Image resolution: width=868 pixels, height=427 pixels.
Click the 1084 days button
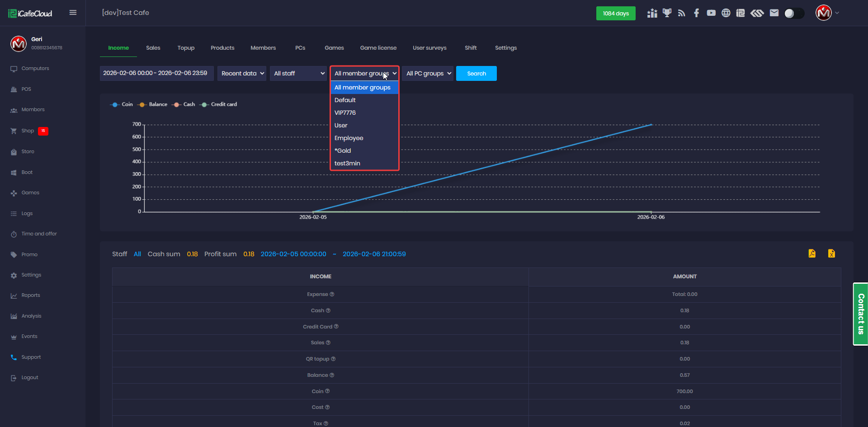[615, 14]
